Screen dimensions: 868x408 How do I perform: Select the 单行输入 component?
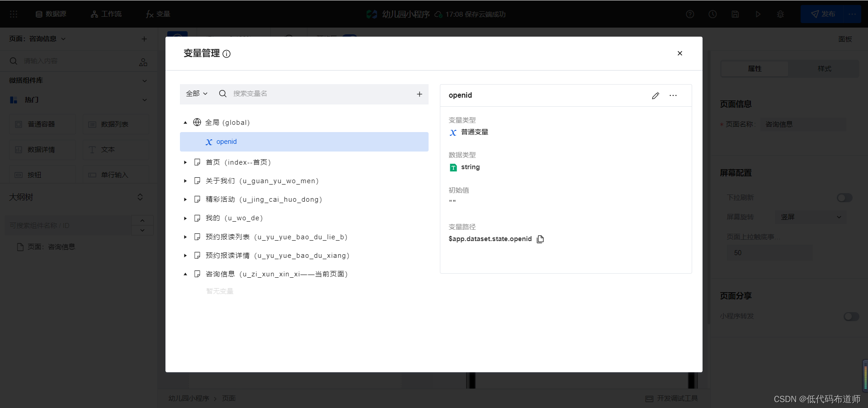click(116, 175)
